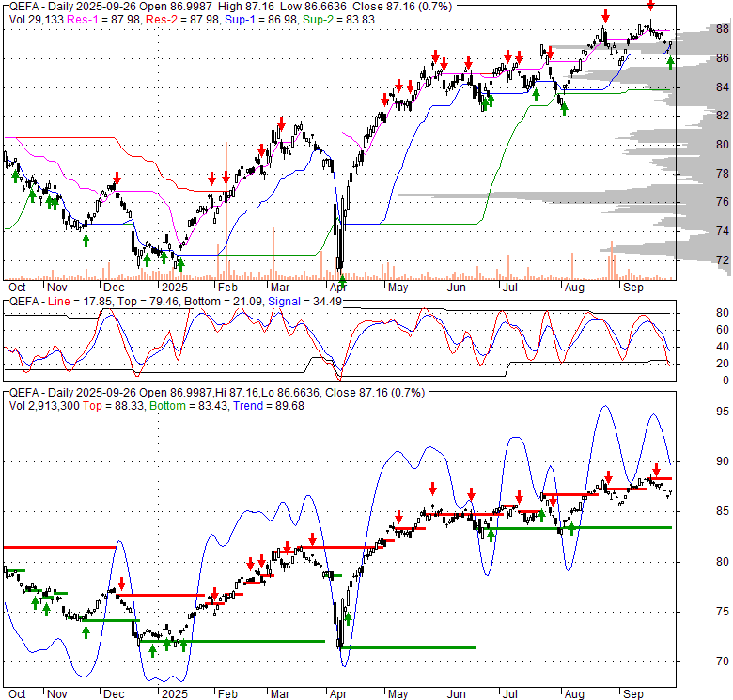Click the 70 price label on bottom chart axis
Image resolution: width=733 pixels, height=700 pixels.
(723, 661)
